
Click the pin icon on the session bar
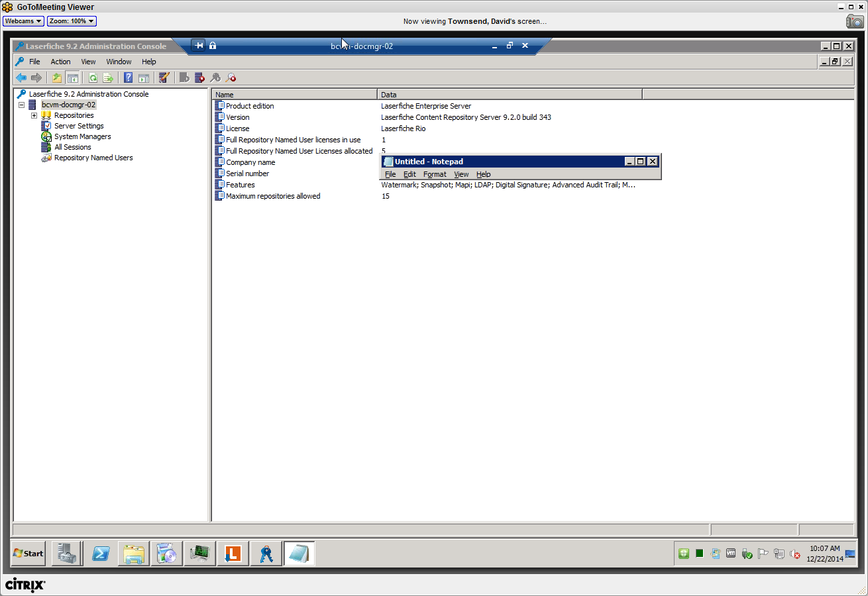coord(198,45)
